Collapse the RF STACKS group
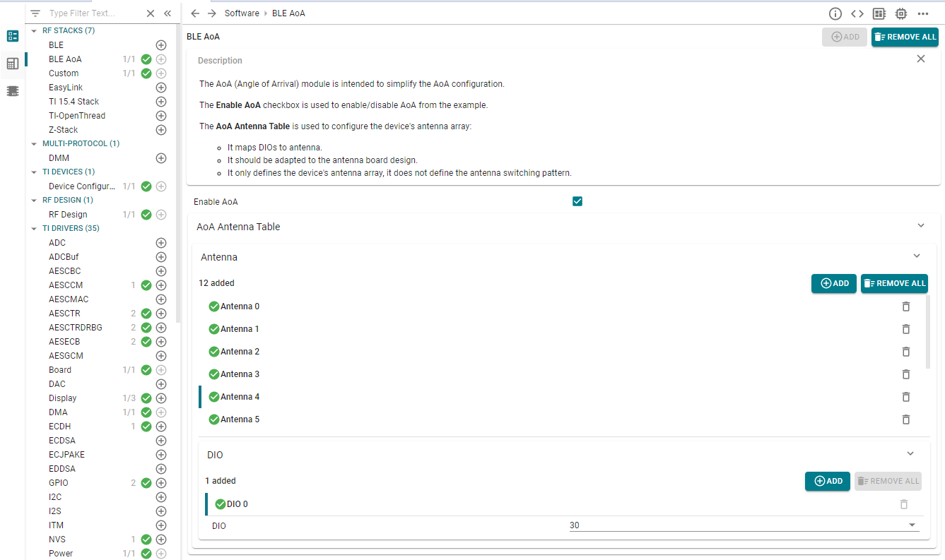Image resolution: width=945 pixels, height=560 pixels. click(x=33, y=30)
